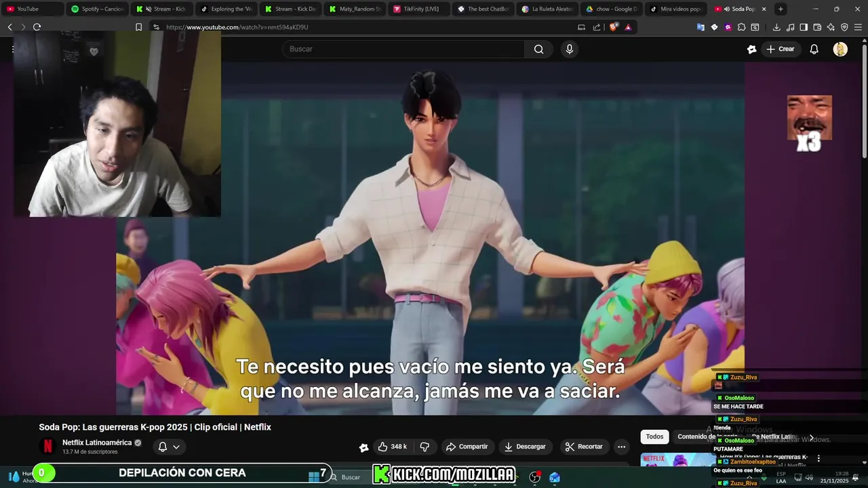Image resolution: width=868 pixels, height=488 pixels.
Task: Open YouTube notifications bell
Action: tap(814, 49)
